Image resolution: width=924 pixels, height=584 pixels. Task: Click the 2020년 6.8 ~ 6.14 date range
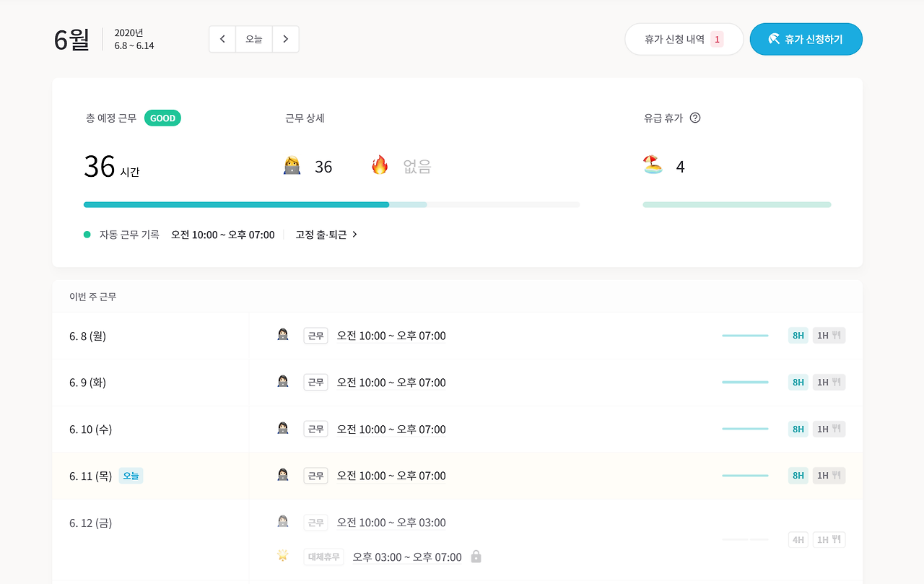pos(134,39)
